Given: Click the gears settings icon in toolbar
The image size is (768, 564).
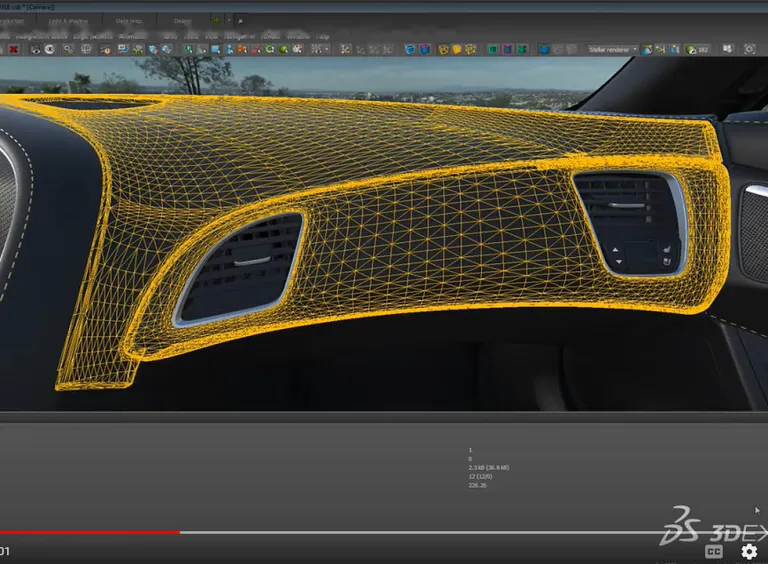Looking at the screenshot, I should 68,49.
